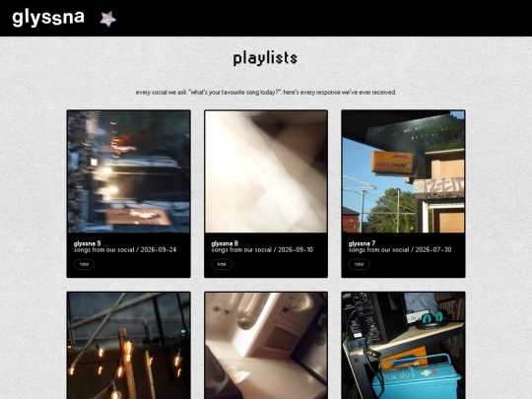Open the glyssna 9 playlist cover image
The image size is (532, 399).
point(129,171)
